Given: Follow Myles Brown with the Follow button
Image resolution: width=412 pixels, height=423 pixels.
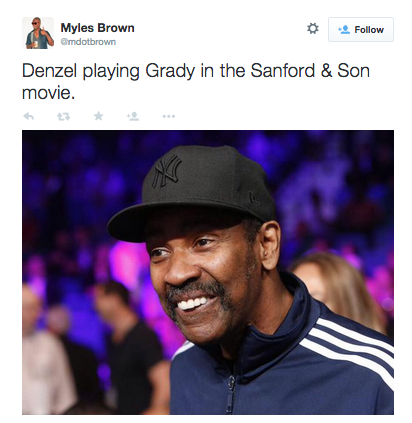Looking at the screenshot, I should pos(361,30).
